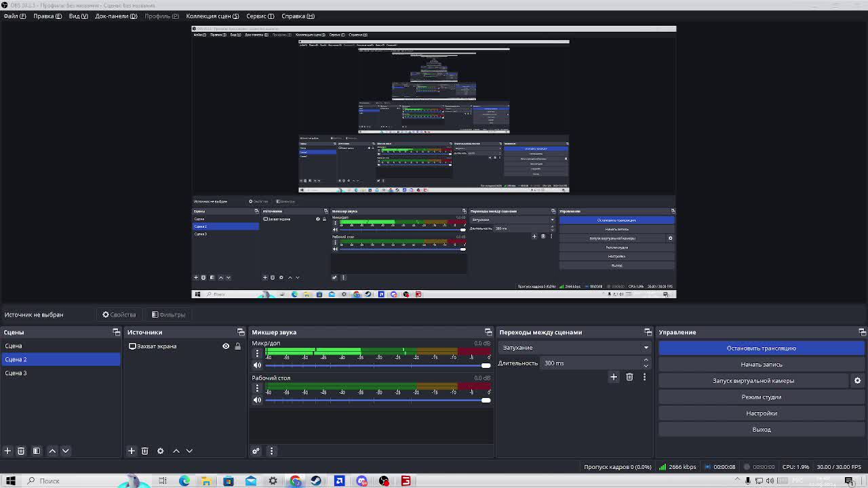Image resolution: width=868 pixels, height=488 pixels.
Task: Open the Затухание transition dropdown
Action: (x=574, y=348)
